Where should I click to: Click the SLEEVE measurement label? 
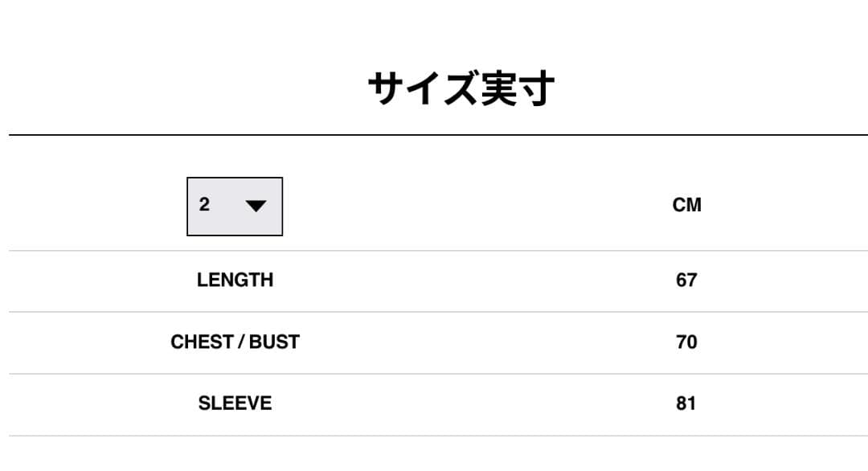pyautogui.click(x=235, y=403)
